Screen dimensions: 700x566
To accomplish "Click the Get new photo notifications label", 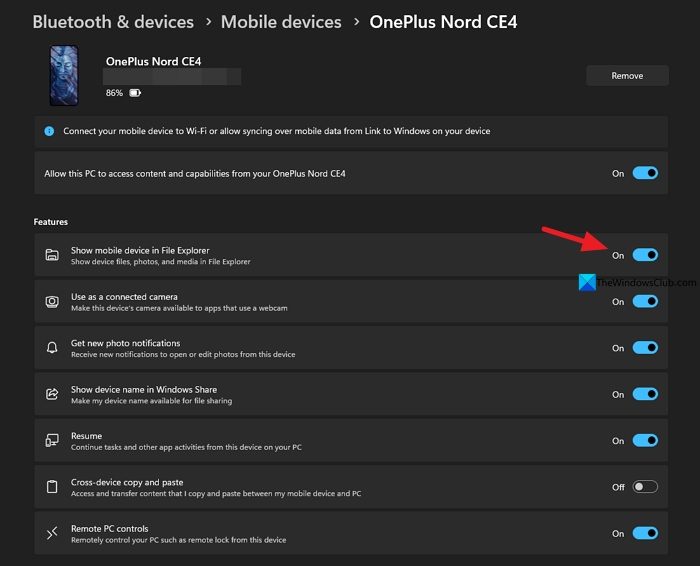I will (x=125, y=343).
